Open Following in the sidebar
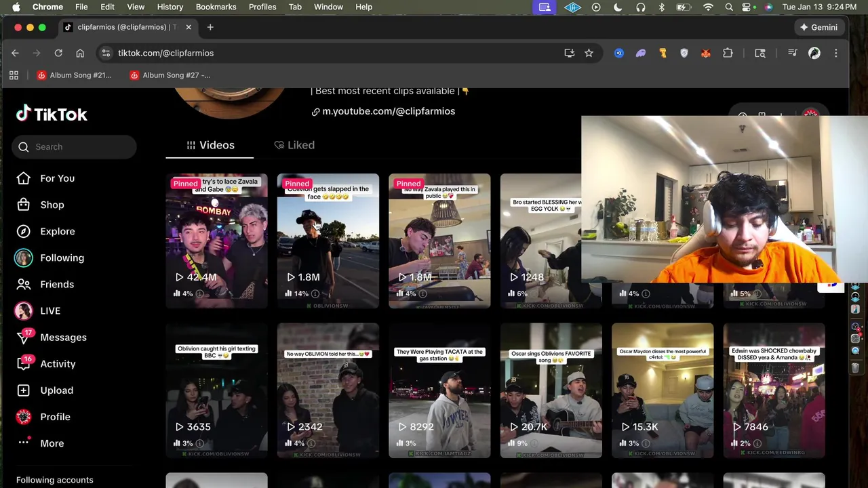Image resolution: width=868 pixels, height=488 pixels. [x=62, y=258]
